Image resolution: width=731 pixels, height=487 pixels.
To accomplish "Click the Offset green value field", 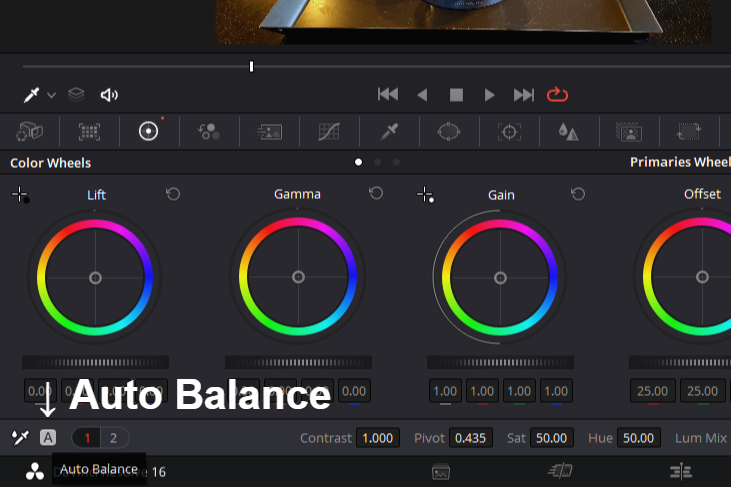I will click(x=703, y=391).
